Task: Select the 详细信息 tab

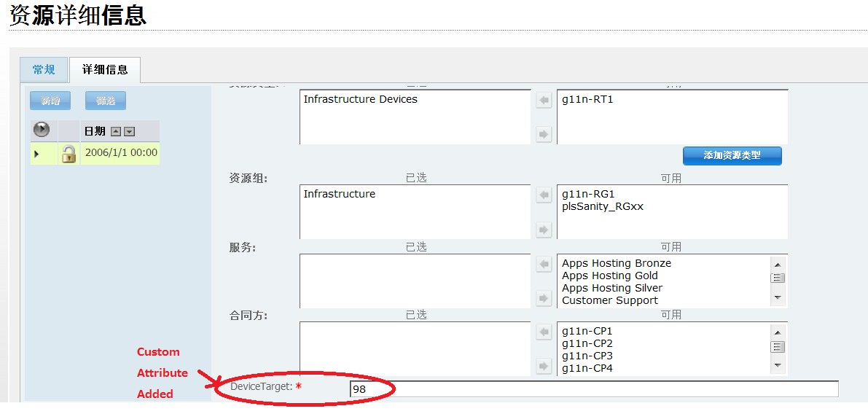Action: point(105,69)
